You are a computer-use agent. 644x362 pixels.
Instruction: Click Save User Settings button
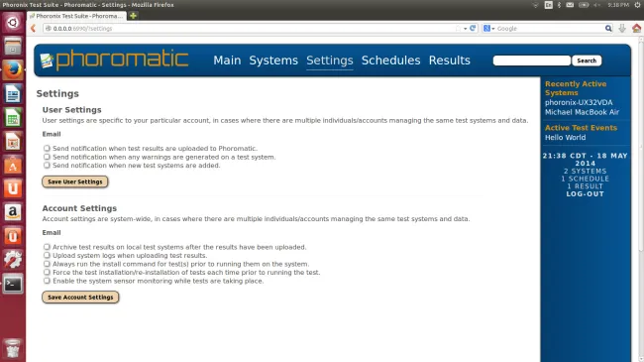(x=75, y=181)
